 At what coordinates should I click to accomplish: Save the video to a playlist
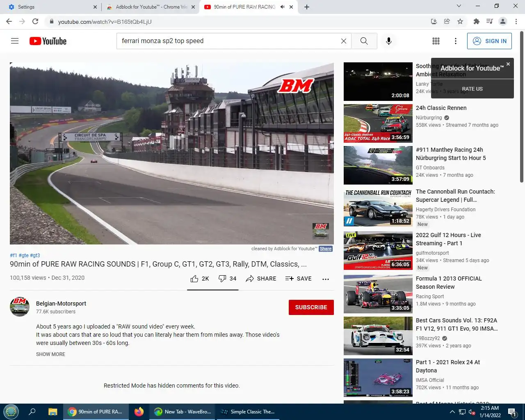299,278
